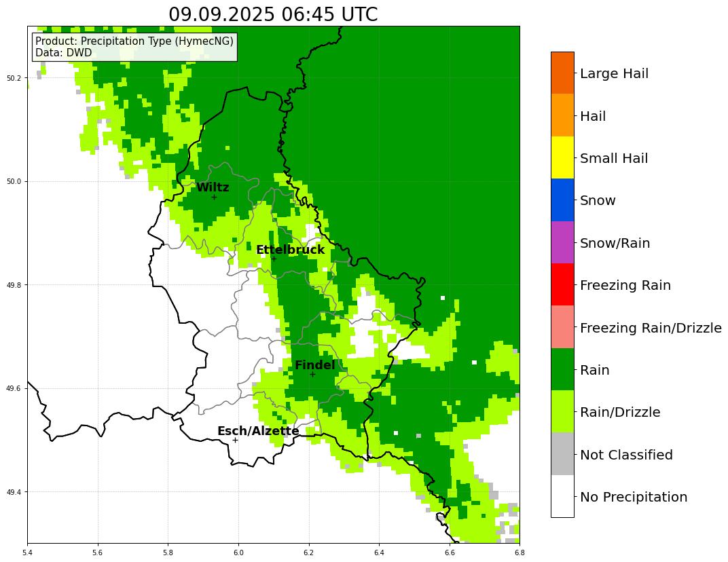728x562 pixels.
Task: Click the plus marker below Findel
Action: 312,375
